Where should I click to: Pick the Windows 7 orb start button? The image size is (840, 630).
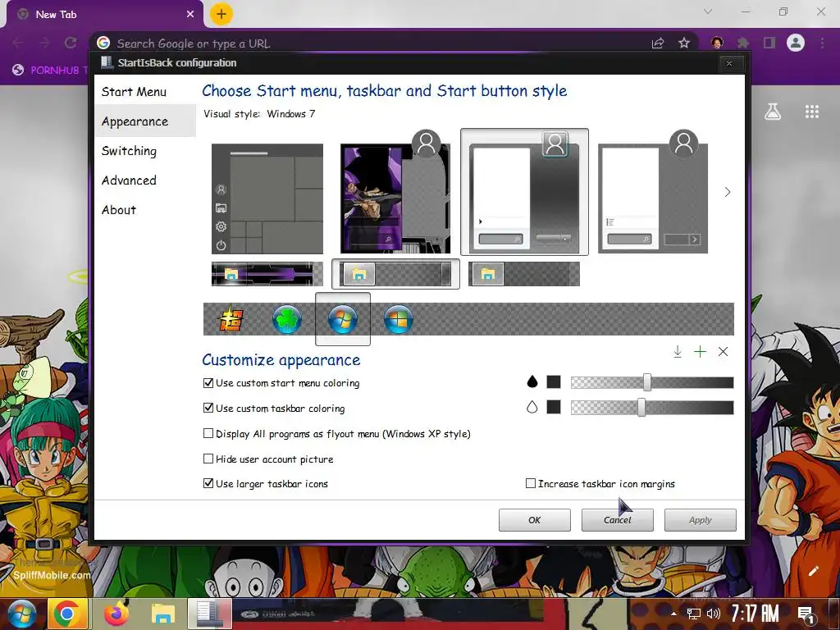[x=343, y=319]
